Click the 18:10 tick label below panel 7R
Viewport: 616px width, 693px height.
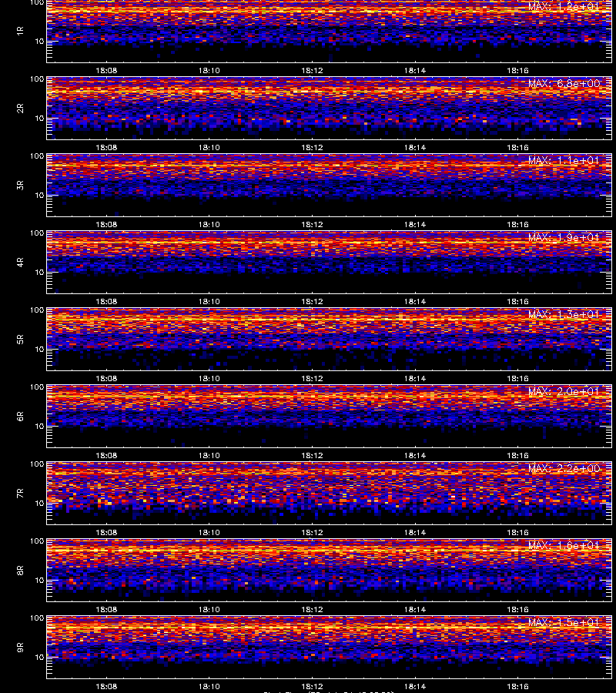click(209, 533)
